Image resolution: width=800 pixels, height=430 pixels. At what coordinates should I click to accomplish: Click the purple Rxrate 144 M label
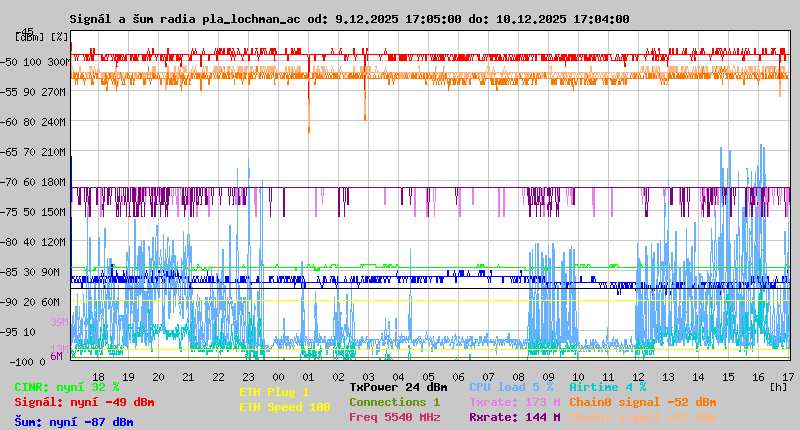514,417
